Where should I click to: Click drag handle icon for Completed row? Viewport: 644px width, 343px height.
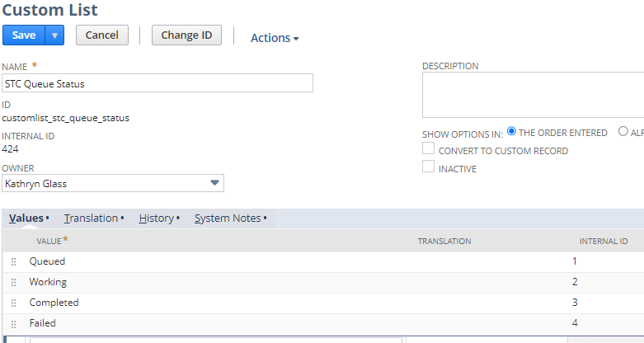point(13,303)
